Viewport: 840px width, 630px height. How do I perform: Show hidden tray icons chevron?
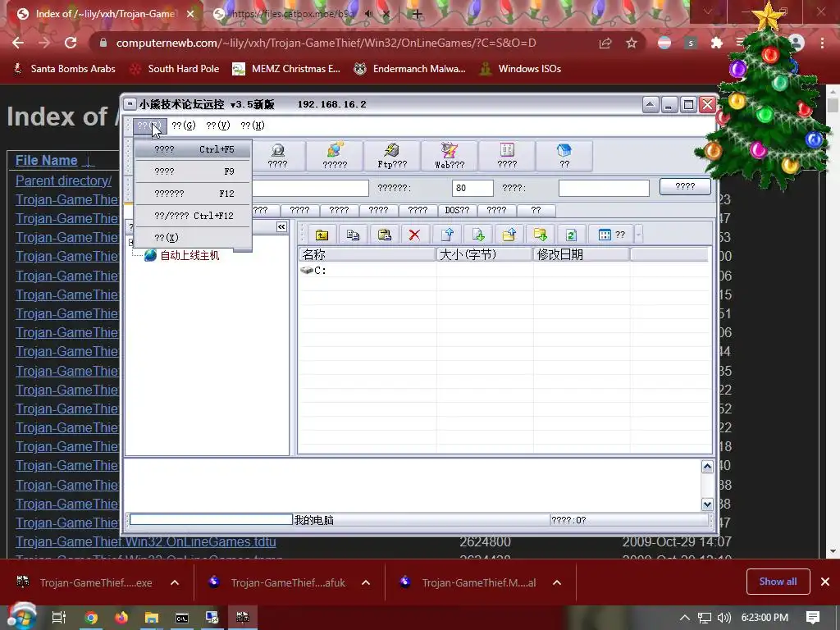(684, 618)
